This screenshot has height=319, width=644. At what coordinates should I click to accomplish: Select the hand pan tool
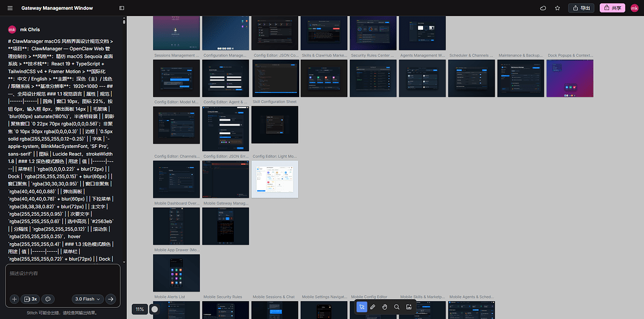coord(385,307)
